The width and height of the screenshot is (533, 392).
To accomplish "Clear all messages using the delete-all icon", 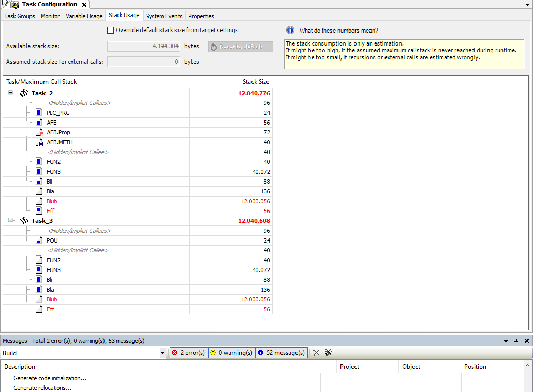I will tap(328, 352).
